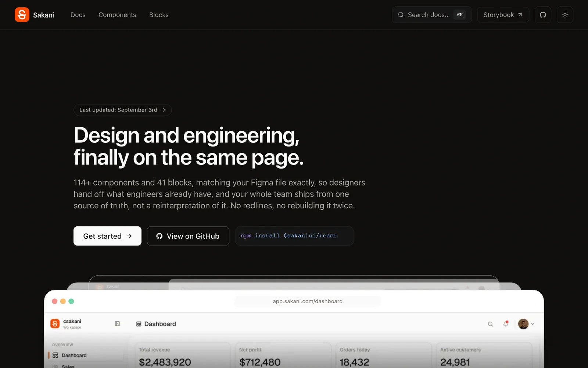Open the Docs navigation item
This screenshot has height=368, width=588.
pos(78,15)
